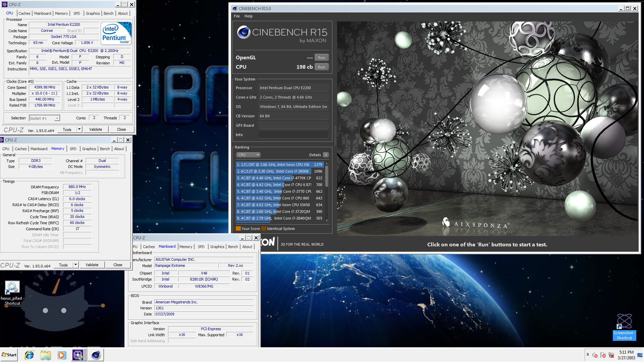
Task: Click the Info input field in Cinebench
Action: pos(293,135)
